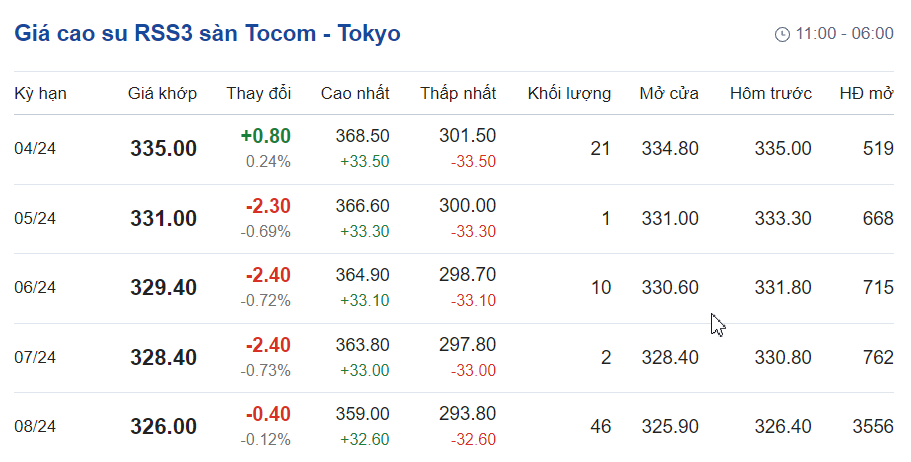Select the Mở cửa column header
Viewport: 911px width, 462px height.
[x=669, y=94]
